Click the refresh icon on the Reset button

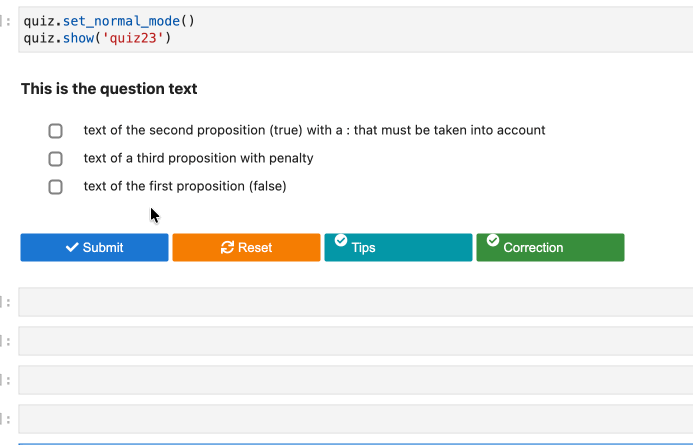pos(227,247)
